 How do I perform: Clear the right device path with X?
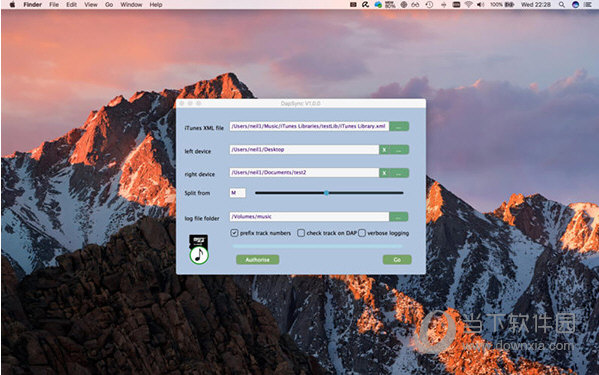pos(384,173)
